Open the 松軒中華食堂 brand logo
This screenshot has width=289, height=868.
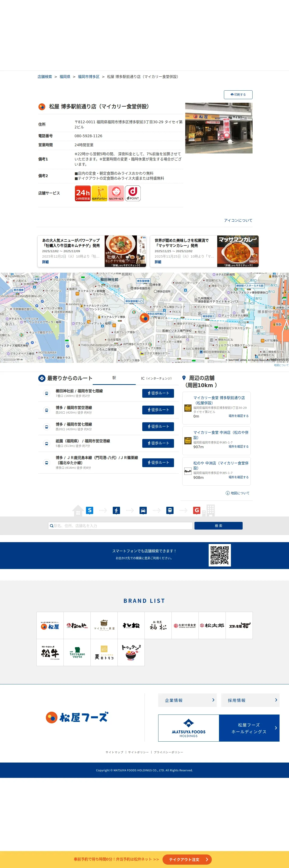[x=185, y=626]
